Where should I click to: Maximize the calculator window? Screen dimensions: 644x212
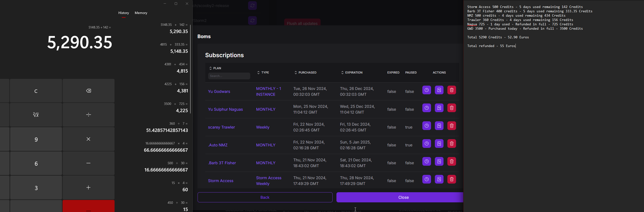click(176, 4)
